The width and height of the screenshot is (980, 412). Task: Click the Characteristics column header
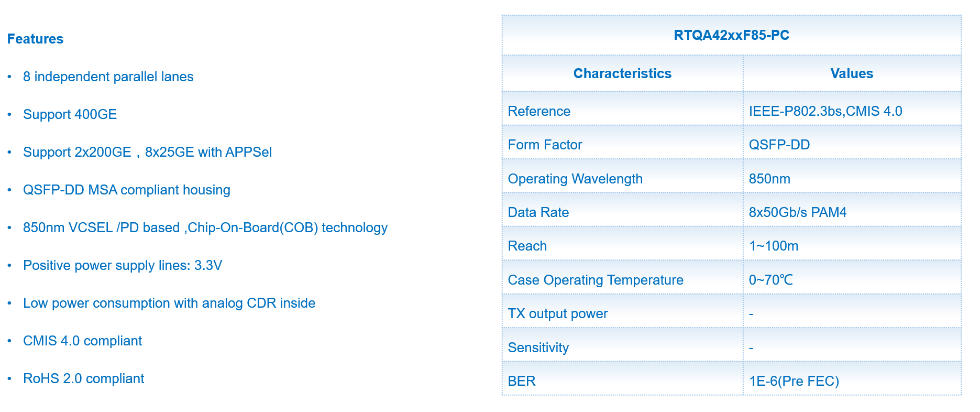click(x=622, y=73)
